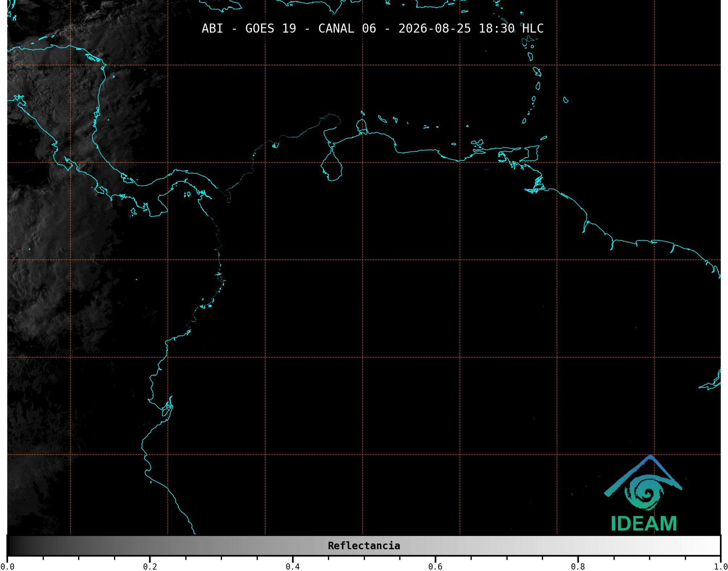
Task: Click the 0.0 colorbar tick label
Action: [x=7, y=567]
